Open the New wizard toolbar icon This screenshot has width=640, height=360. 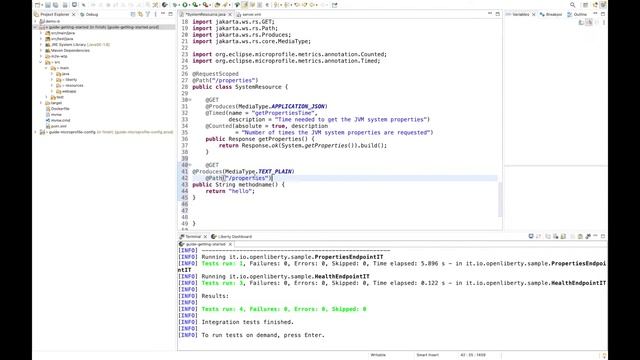pyautogui.click(x=37, y=5)
